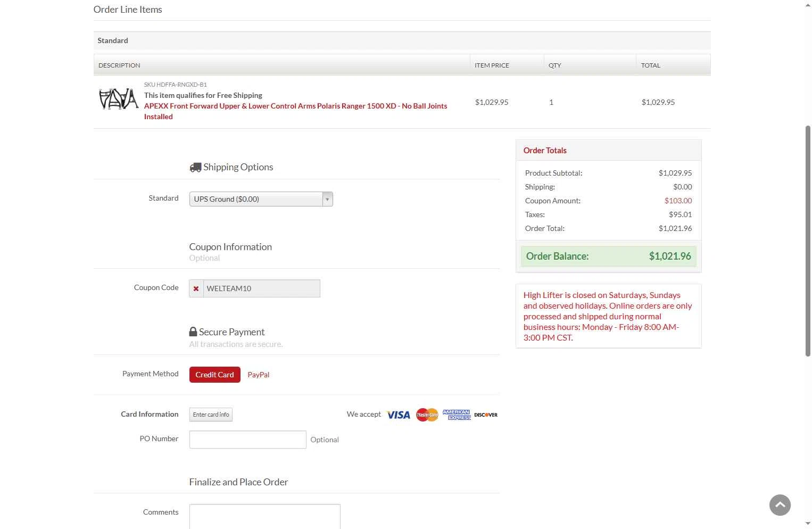Screen dimensions: 812x529
Task: Click the MasterCard logo
Action: click(427, 415)
